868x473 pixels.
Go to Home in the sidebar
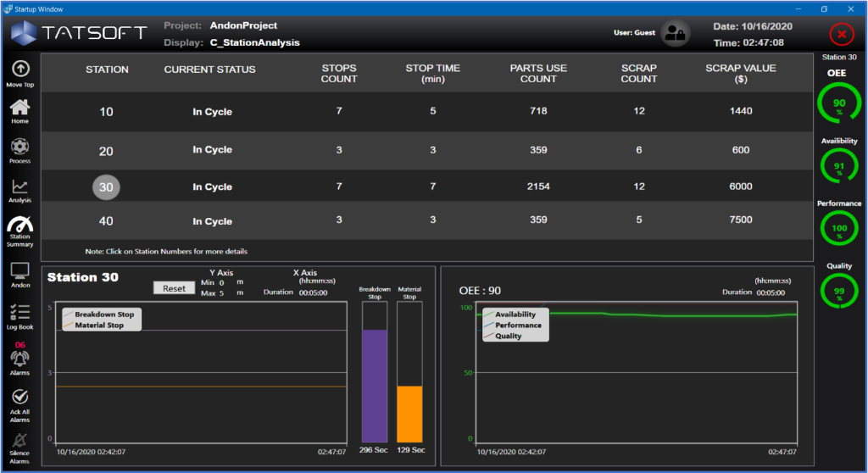20,108
